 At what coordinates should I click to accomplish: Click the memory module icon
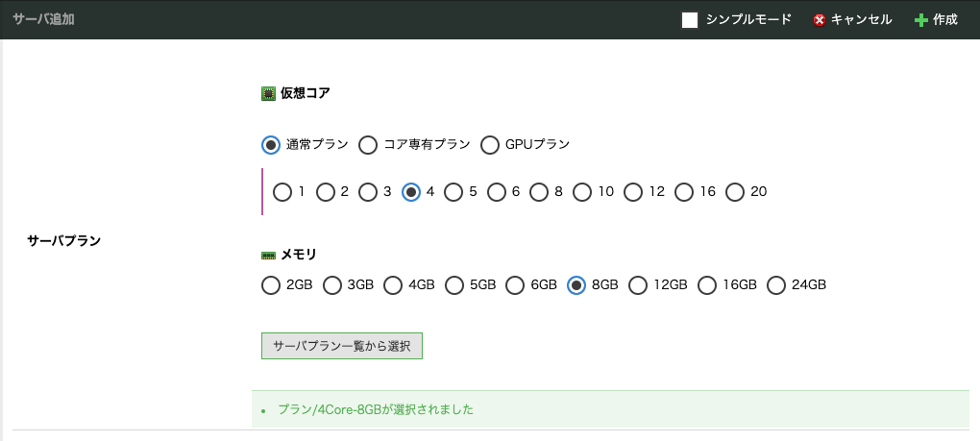tap(268, 256)
